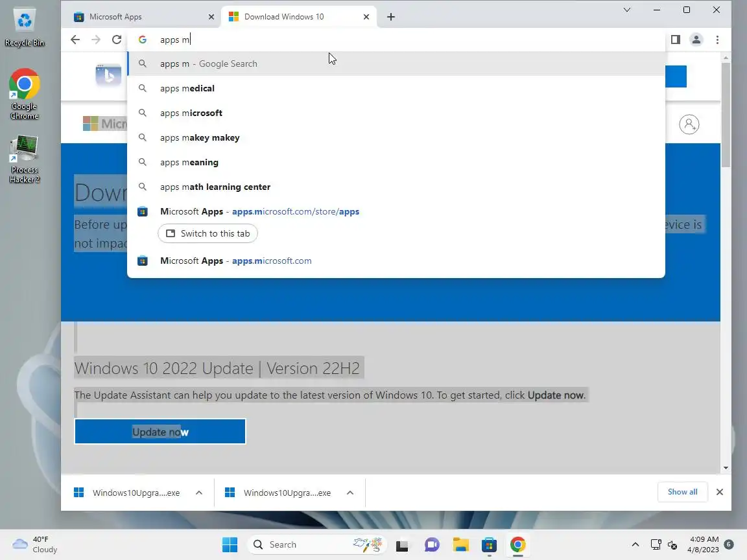Click the browser Back arrow
The height and width of the screenshot is (560, 747).
pos(75,40)
